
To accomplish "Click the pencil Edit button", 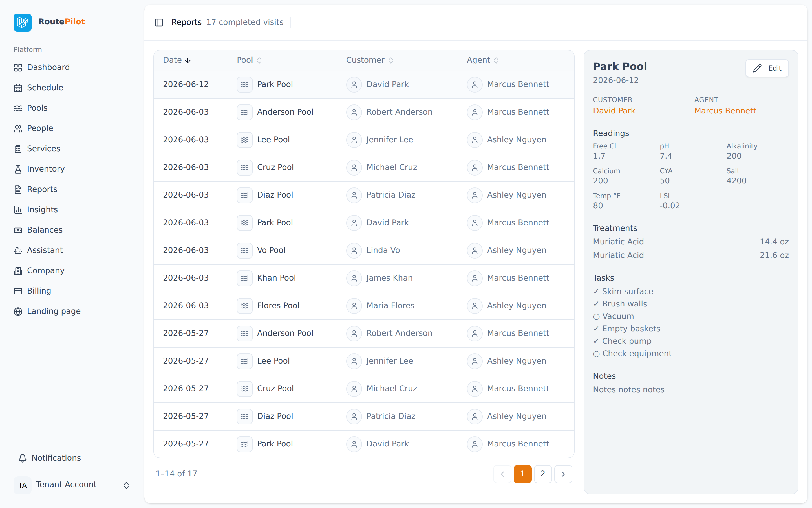I will click(767, 68).
